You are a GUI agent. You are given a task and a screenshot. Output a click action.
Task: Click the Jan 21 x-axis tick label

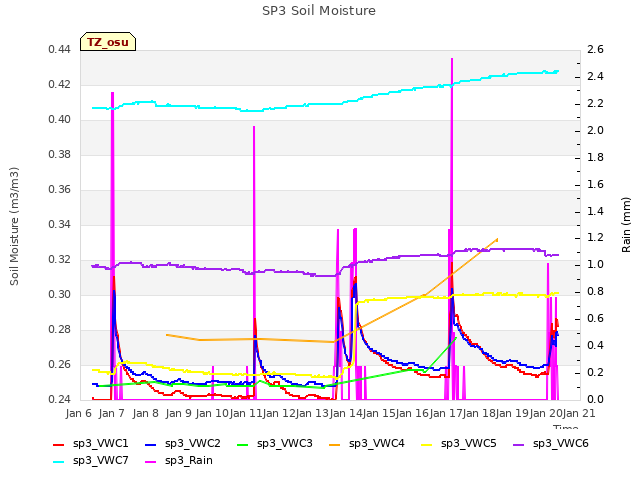click(x=579, y=413)
